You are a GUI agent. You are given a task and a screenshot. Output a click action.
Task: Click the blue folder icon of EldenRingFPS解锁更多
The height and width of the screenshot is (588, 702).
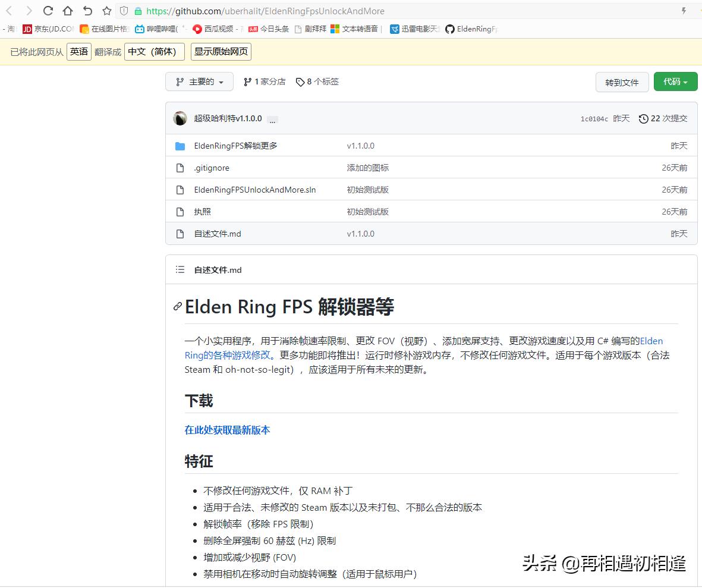[x=180, y=146]
